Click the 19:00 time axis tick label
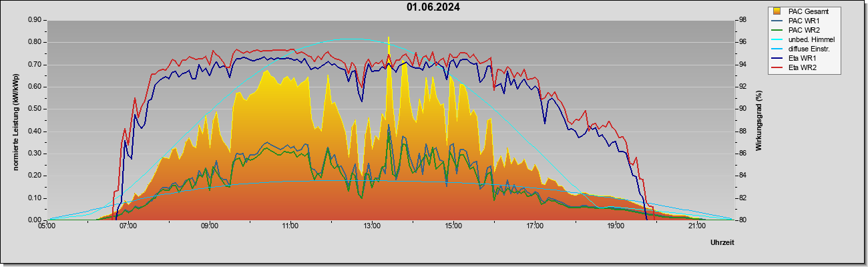This screenshot has width=868, height=267. pos(616,226)
